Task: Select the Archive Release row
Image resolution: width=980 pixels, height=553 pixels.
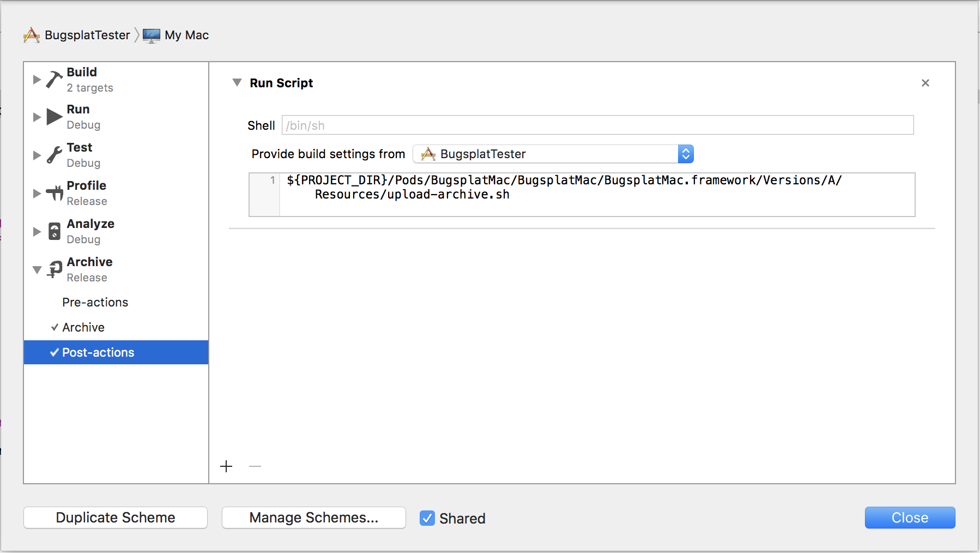Action: pos(116,270)
